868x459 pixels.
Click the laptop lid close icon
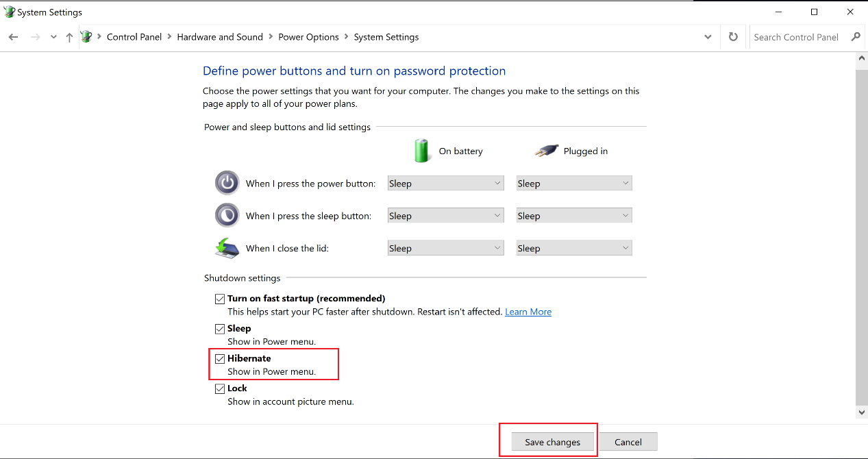(x=227, y=248)
